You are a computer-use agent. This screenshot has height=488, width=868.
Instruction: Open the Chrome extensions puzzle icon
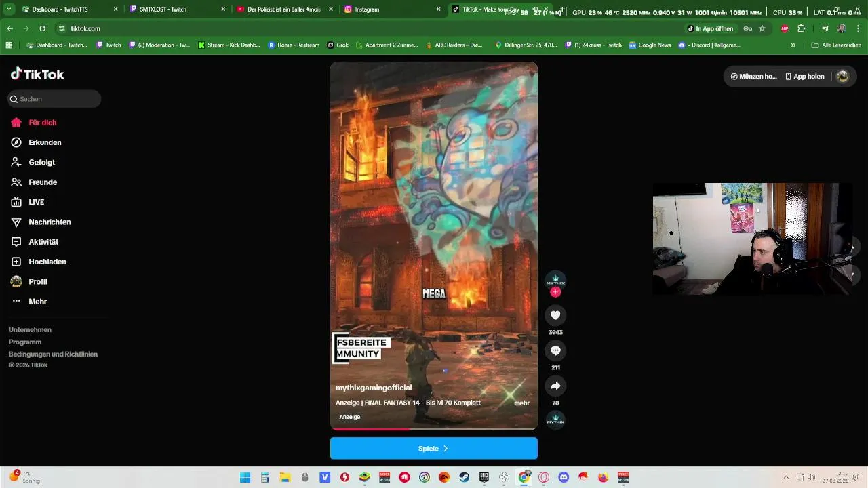[x=801, y=28]
